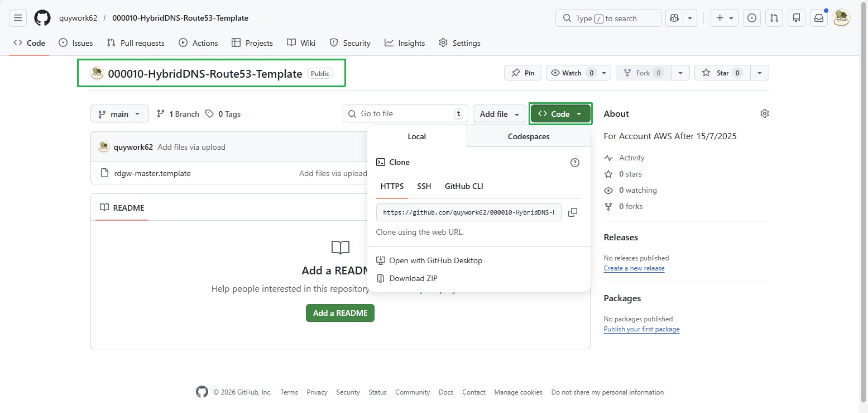Expand the main branch selector
The image size is (868, 413).
tap(119, 113)
